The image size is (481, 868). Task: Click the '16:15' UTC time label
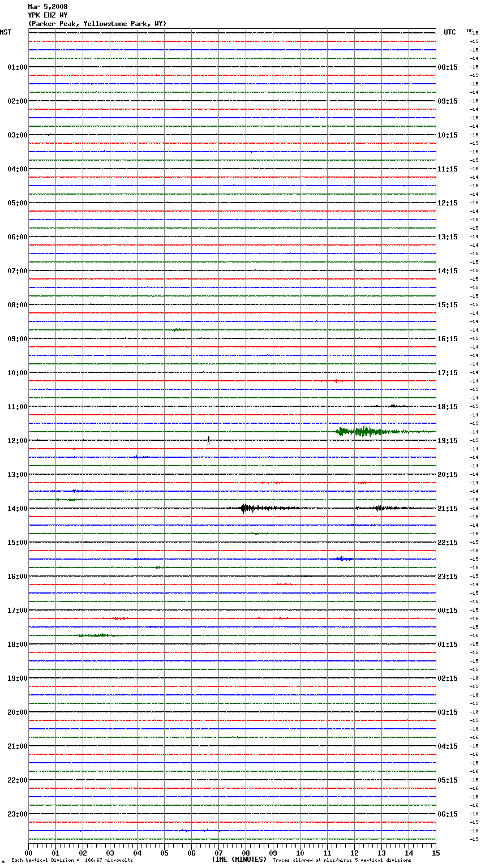point(448,339)
